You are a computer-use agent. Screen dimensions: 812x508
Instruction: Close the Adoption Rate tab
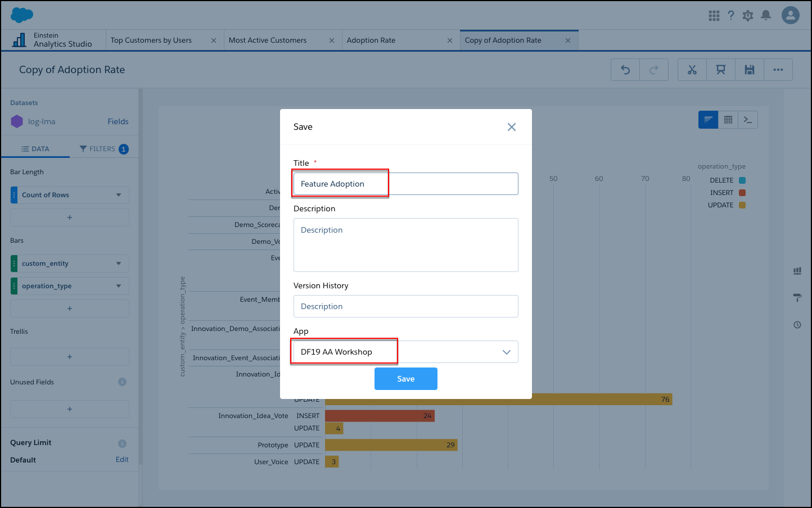(450, 40)
